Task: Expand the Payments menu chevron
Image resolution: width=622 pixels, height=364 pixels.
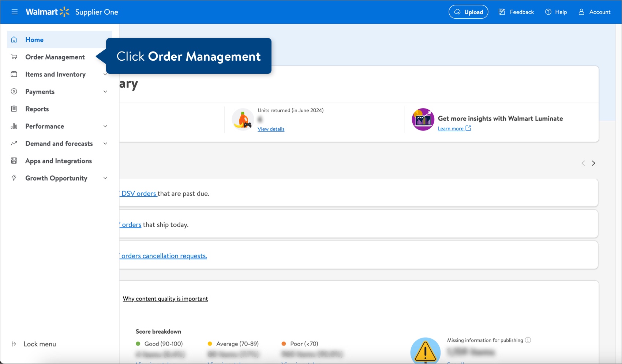Action: coord(105,91)
